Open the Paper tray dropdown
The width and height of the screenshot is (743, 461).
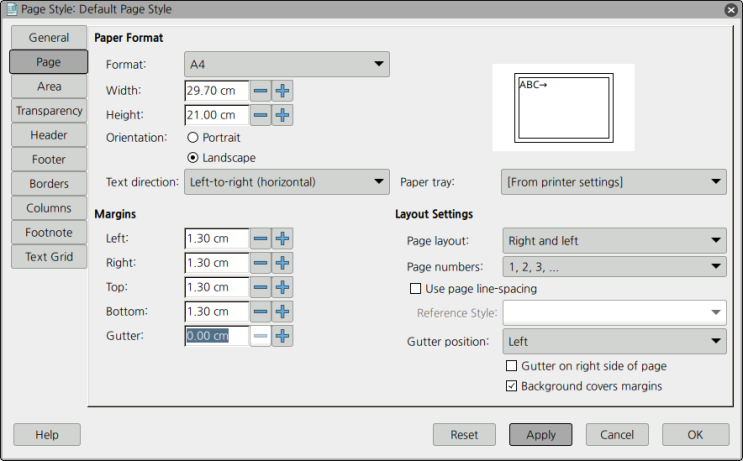(x=613, y=182)
